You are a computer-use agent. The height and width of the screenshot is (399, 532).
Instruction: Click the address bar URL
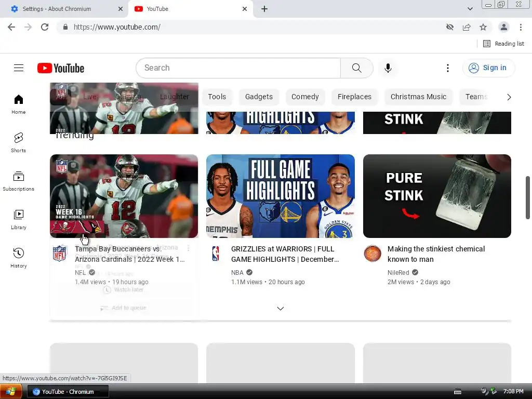coord(117,27)
